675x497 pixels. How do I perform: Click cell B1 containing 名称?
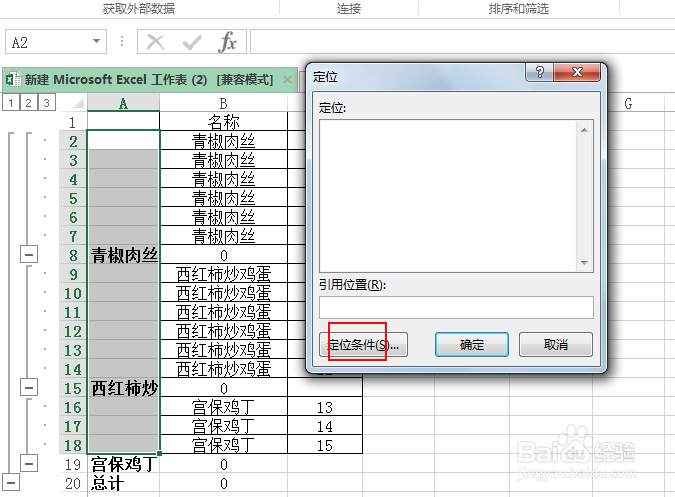(223, 121)
